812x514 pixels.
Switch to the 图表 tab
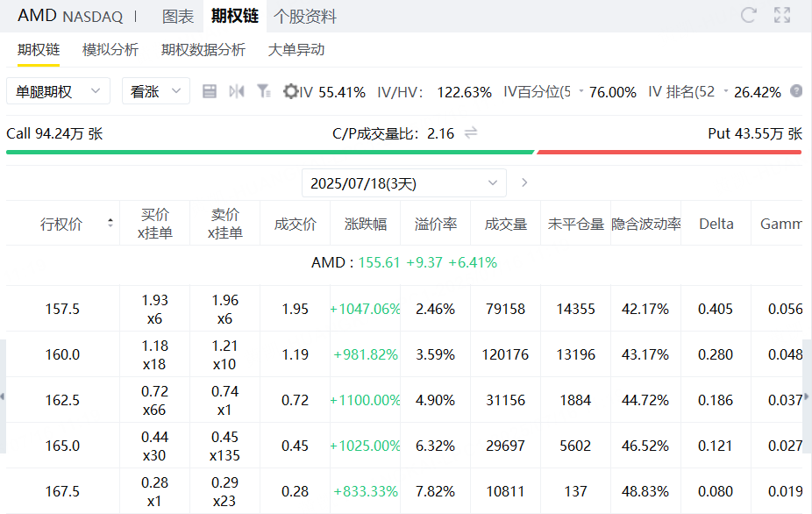178,17
